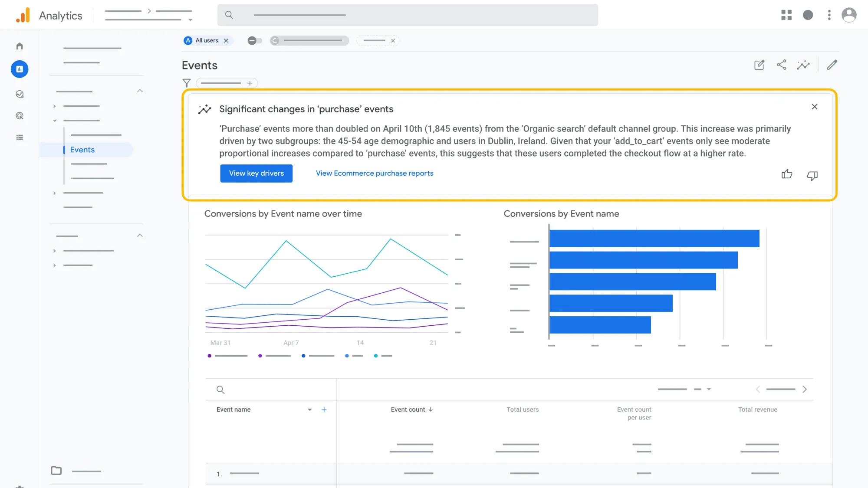The image size is (868, 488).
Task: Open Insights via the trend-line icon
Action: (x=804, y=65)
